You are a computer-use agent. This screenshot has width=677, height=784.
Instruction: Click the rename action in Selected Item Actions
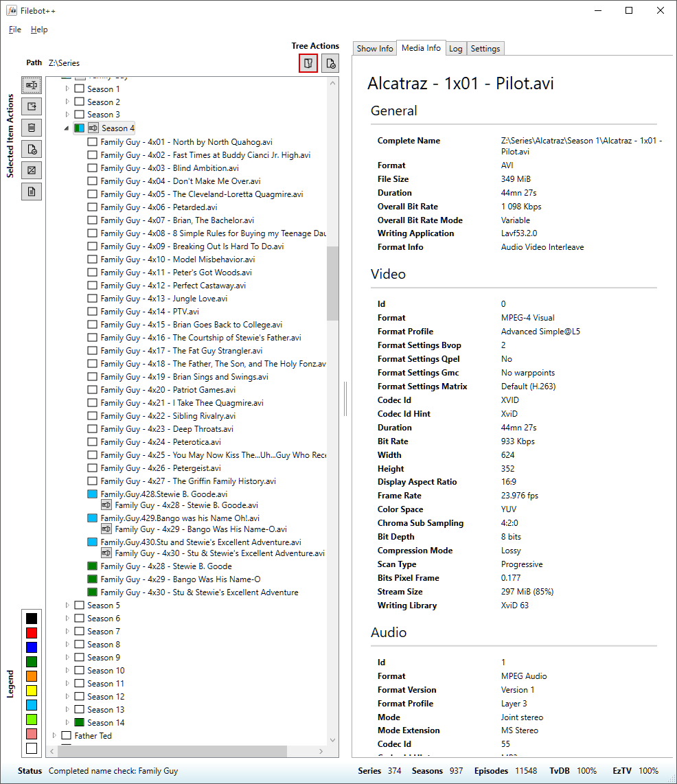32,85
